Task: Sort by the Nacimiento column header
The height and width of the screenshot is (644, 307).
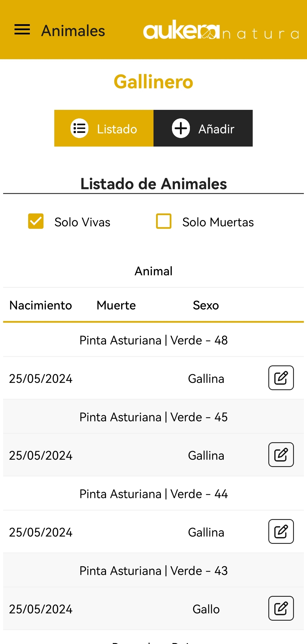Action: pos(41,305)
